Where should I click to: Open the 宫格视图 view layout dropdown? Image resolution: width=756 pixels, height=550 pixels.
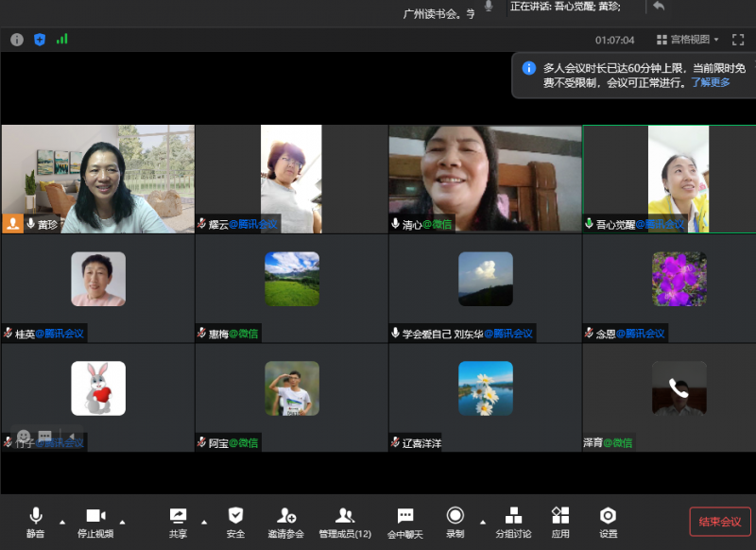click(688, 40)
